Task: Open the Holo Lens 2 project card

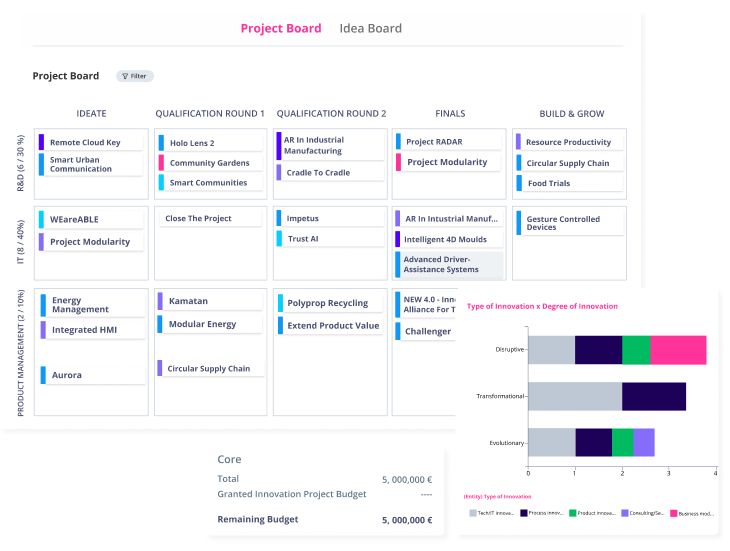Action: [191, 143]
